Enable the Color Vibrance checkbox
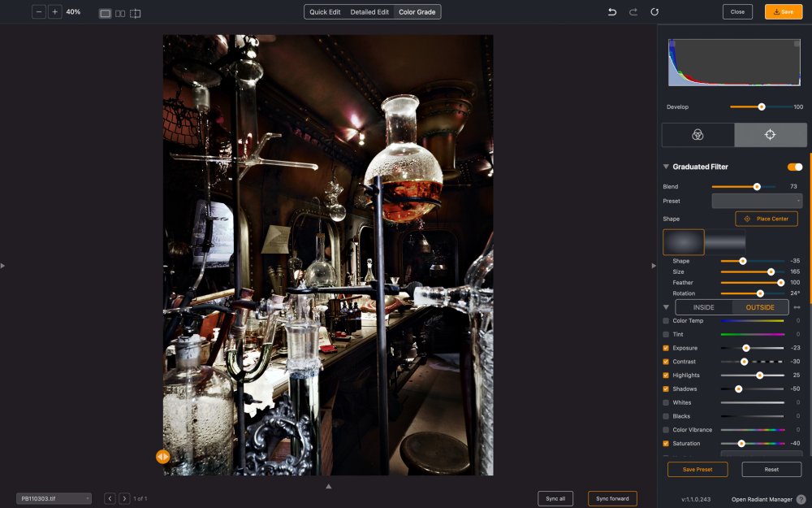Viewport: 812px width, 508px height. click(x=666, y=430)
